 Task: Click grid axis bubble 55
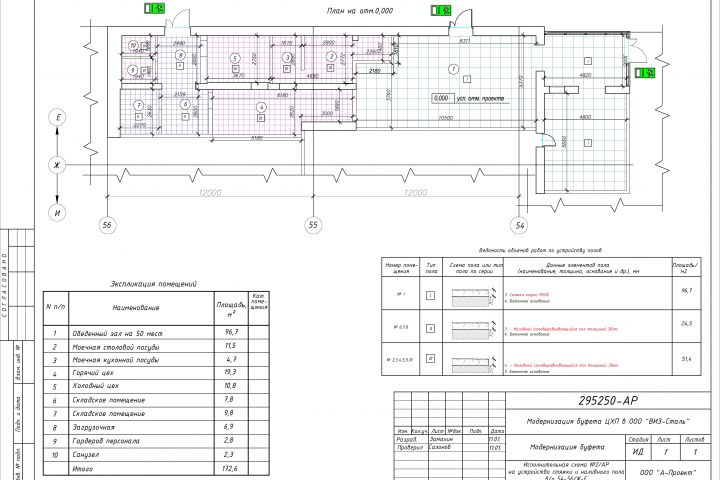[x=313, y=225]
